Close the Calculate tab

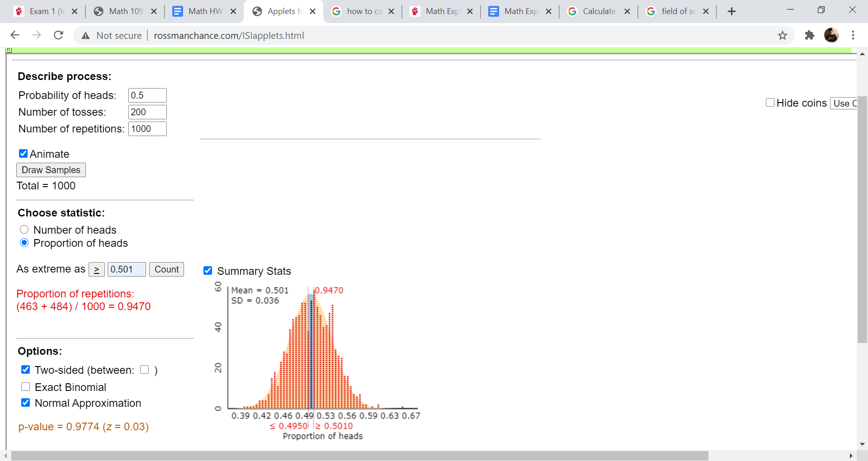[x=627, y=11]
